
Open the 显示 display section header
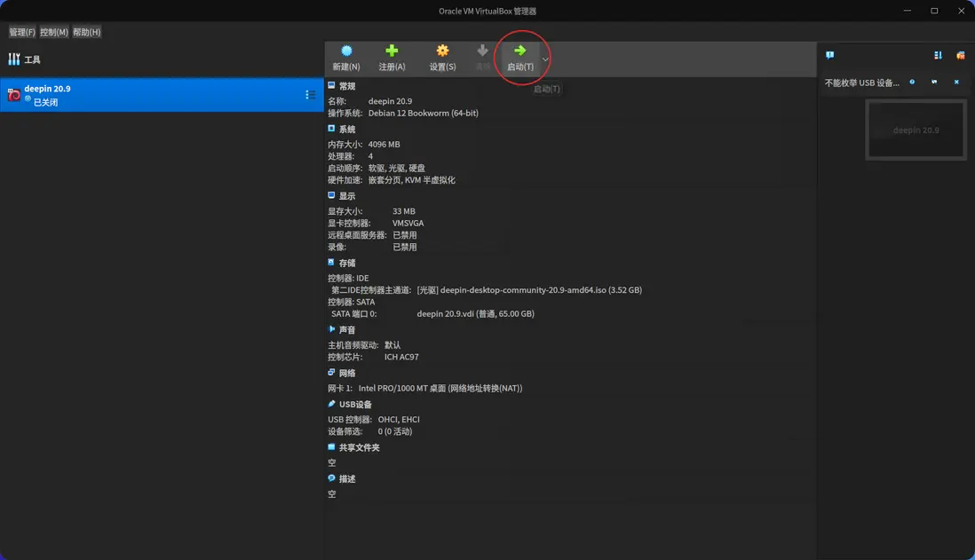347,196
